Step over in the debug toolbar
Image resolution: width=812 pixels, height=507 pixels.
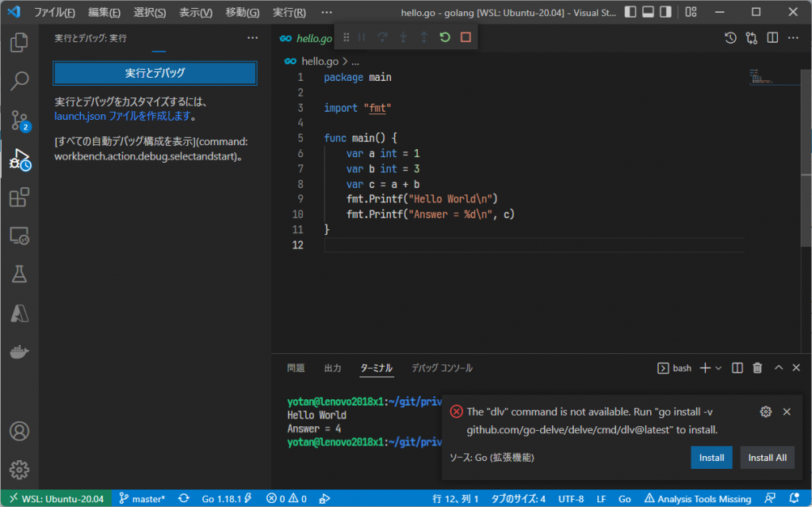click(382, 37)
